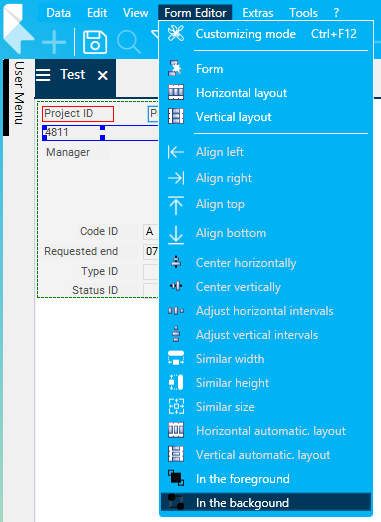Image resolution: width=381 pixels, height=522 pixels.
Task: Click the Vertical automatic layout icon
Action: tap(176, 454)
